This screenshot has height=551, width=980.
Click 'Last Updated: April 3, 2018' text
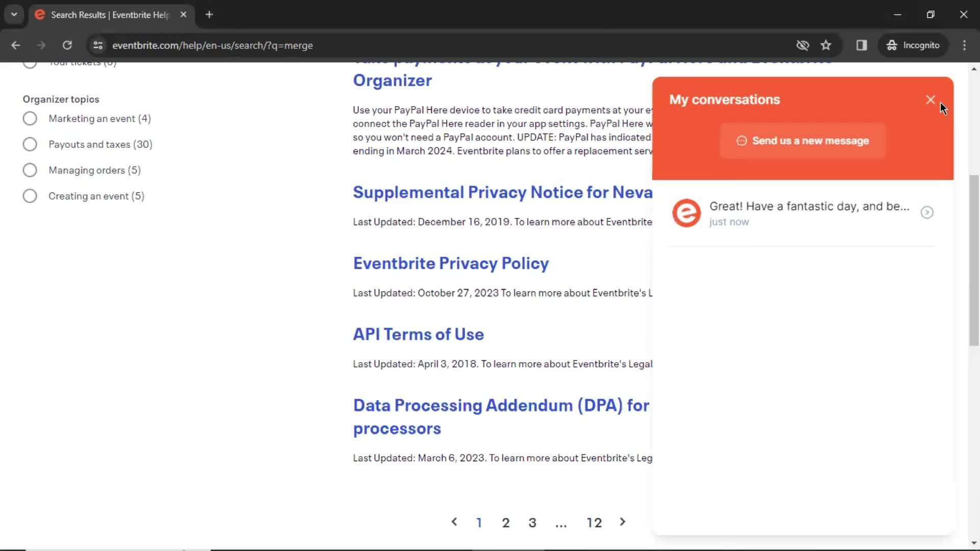tap(415, 364)
